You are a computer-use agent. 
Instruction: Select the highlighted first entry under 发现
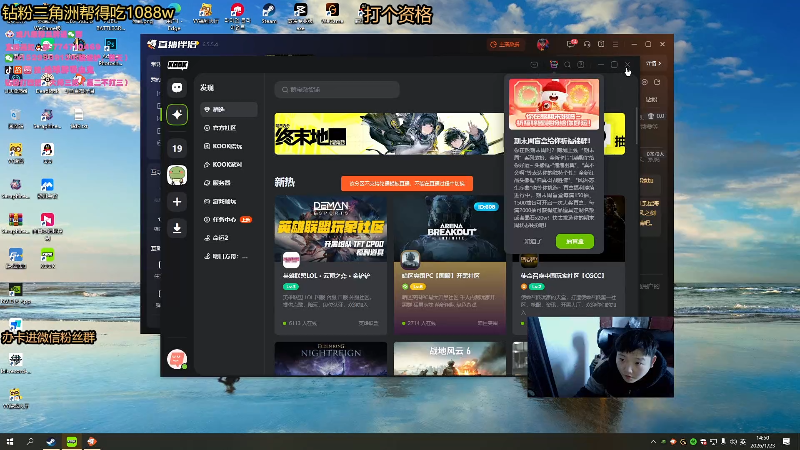click(x=229, y=109)
